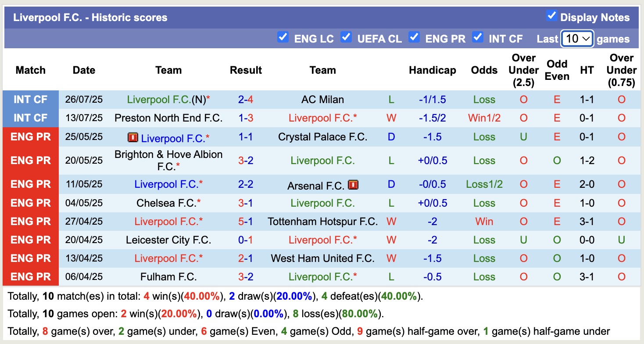The height and width of the screenshot is (344, 644).
Task: Select the Fulham F.C. team link
Action: point(168,277)
